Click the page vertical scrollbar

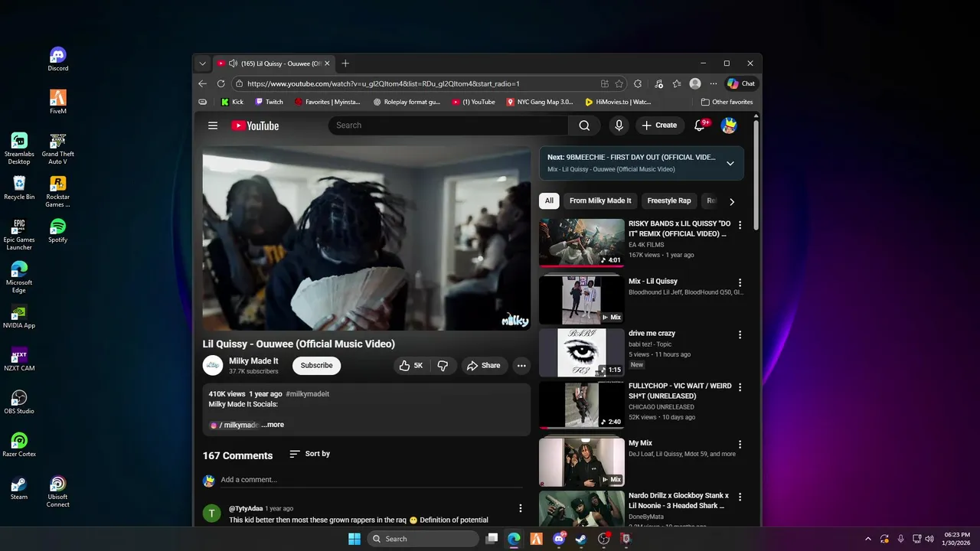tap(756, 174)
